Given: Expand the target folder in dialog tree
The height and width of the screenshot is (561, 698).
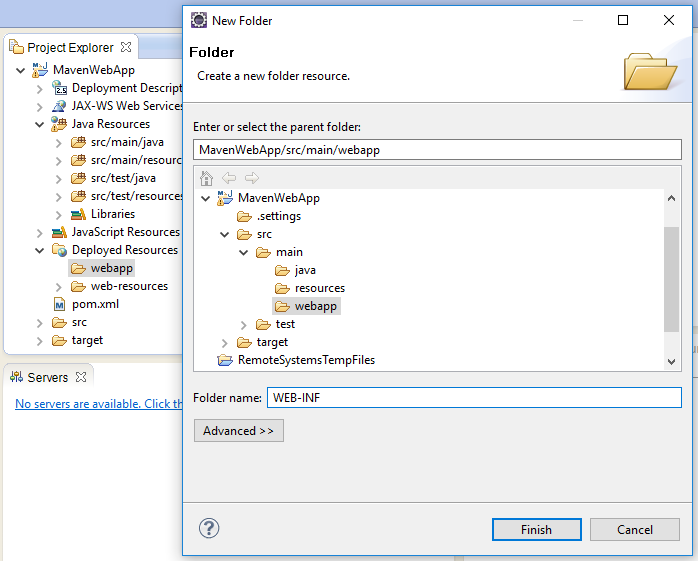Looking at the screenshot, I should [x=225, y=343].
